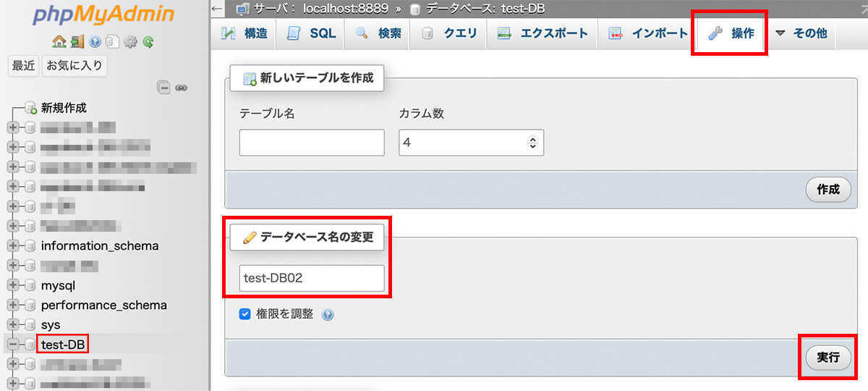This screenshot has height=391, width=868.
Task: Open the インポート tab
Action: 647,33
